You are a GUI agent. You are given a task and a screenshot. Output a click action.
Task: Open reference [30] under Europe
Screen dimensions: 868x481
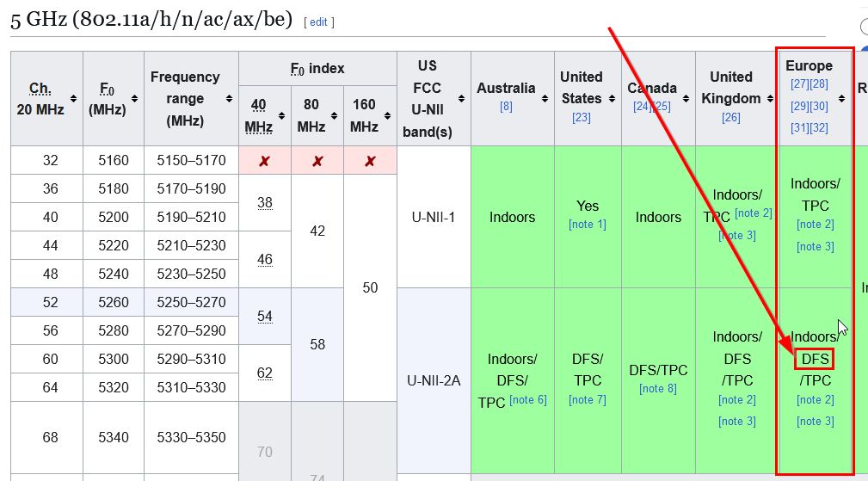[819, 107]
